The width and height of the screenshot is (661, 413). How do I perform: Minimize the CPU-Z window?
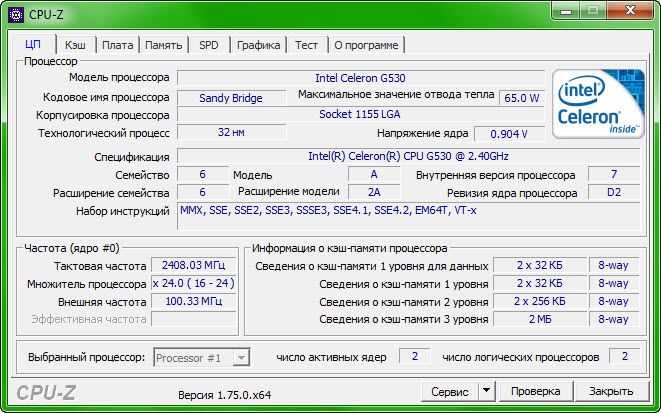[x=566, y=11]
